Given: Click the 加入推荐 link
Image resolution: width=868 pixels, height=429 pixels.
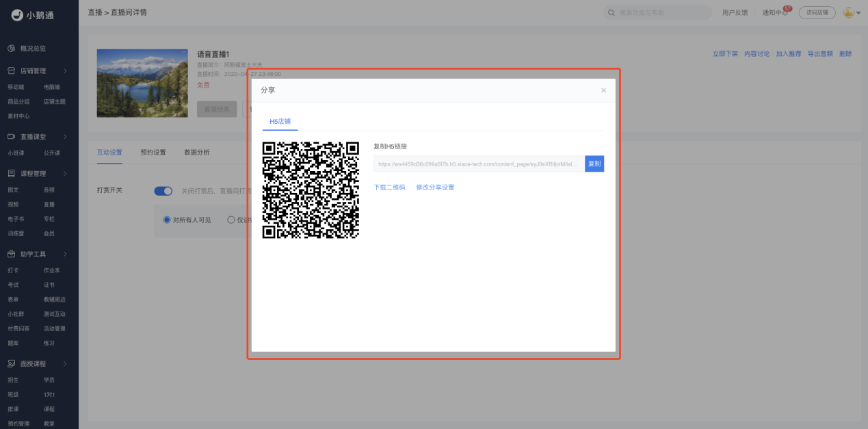Looking at the screenshot, I should tap(789, 54).
